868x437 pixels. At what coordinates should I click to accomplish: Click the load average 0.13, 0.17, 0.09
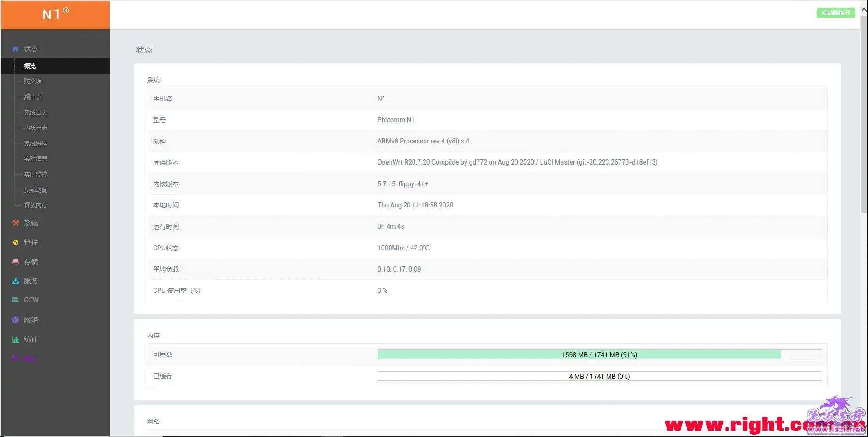[x=399, y=269]
